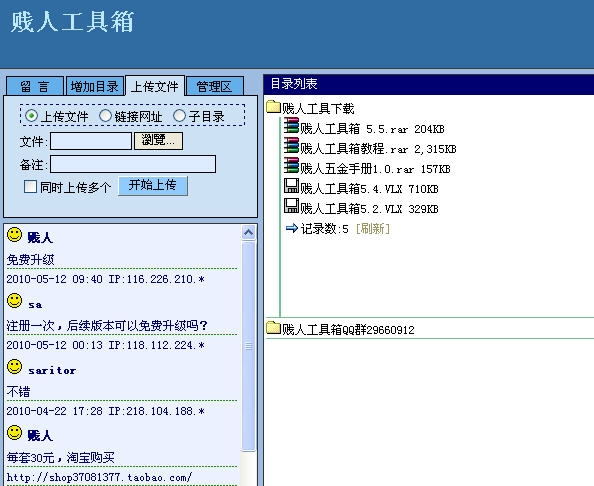
Task: Click the rar icon beside 贱人工具箱教程.rar
Action: pyautogui.click(x=291, y=145)
